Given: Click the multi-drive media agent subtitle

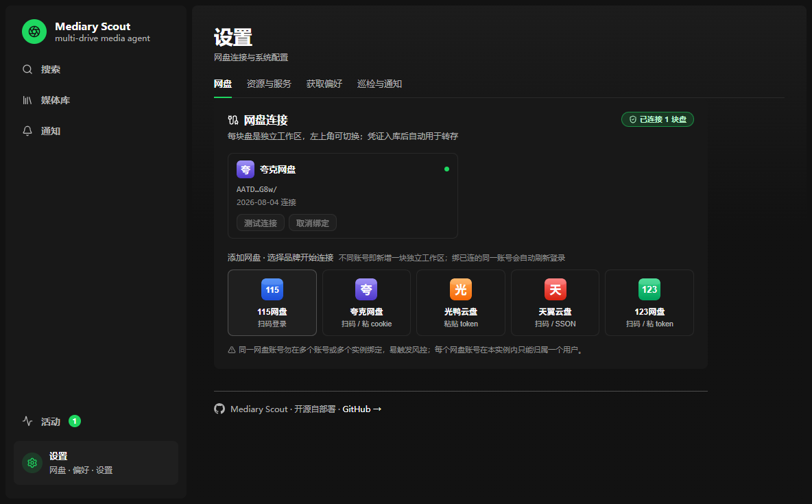Looking at the screenshot, I should pos(103,38).
